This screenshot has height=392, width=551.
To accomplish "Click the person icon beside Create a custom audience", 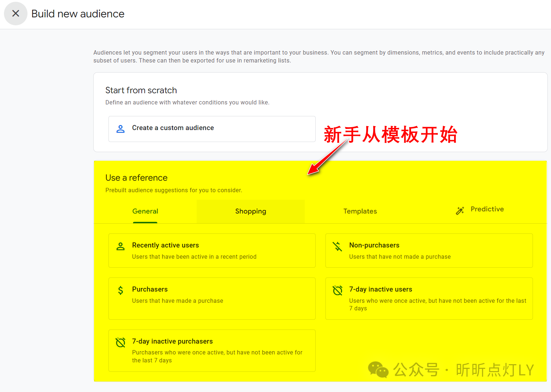I will [120, 128].
